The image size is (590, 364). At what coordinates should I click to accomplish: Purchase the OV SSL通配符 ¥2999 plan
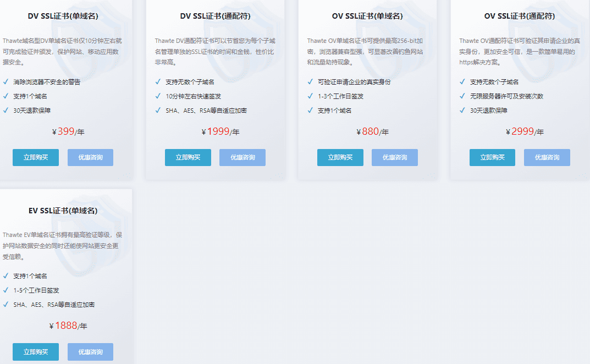coord(492,157)
